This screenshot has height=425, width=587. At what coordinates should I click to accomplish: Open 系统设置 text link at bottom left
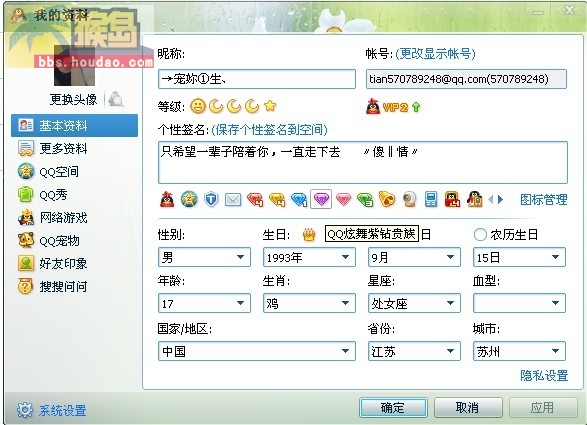click(x=63, y=410)
